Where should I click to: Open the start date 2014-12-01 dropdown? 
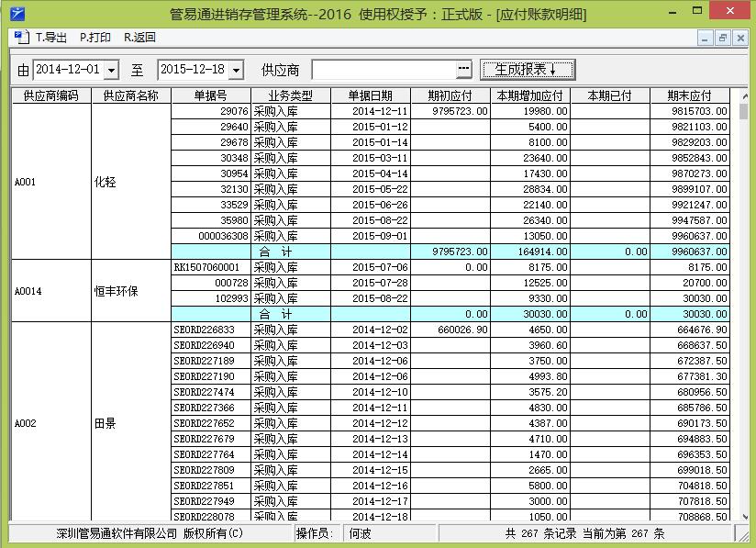click(x=111, y=71)
